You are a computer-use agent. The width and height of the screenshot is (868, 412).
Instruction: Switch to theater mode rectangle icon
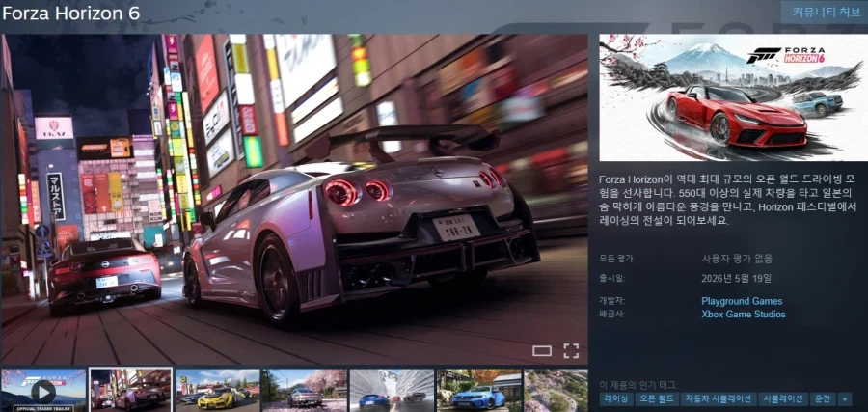(542, 350)
